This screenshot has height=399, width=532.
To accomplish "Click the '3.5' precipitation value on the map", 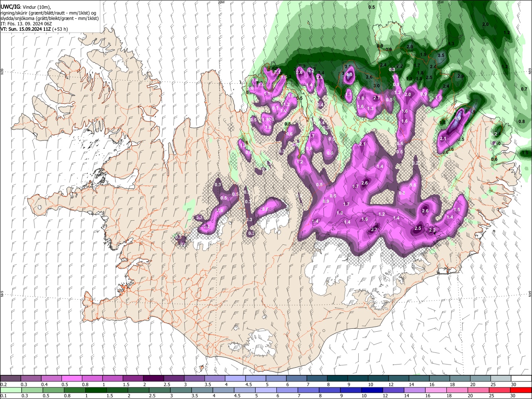I will click(x=441, y=55).
